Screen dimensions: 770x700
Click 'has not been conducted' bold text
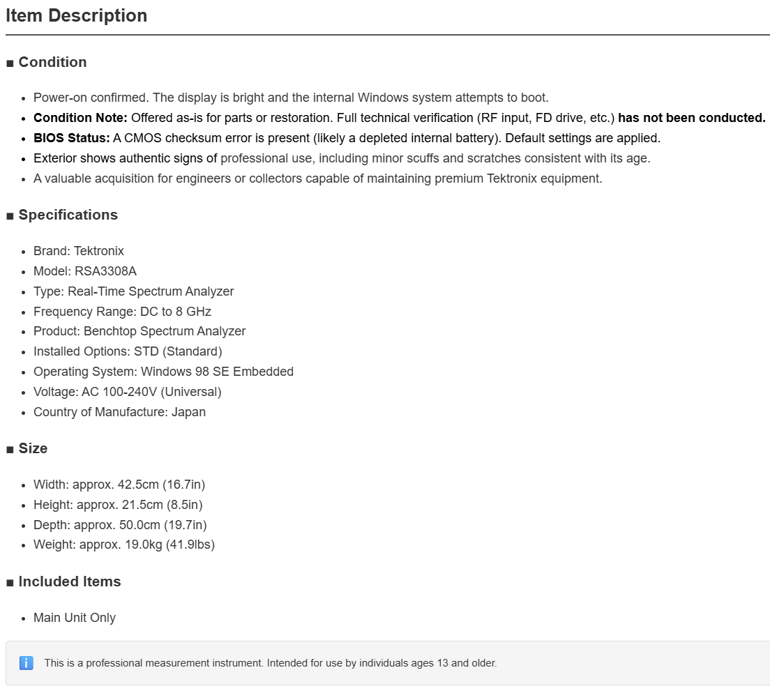coord(691,118)
